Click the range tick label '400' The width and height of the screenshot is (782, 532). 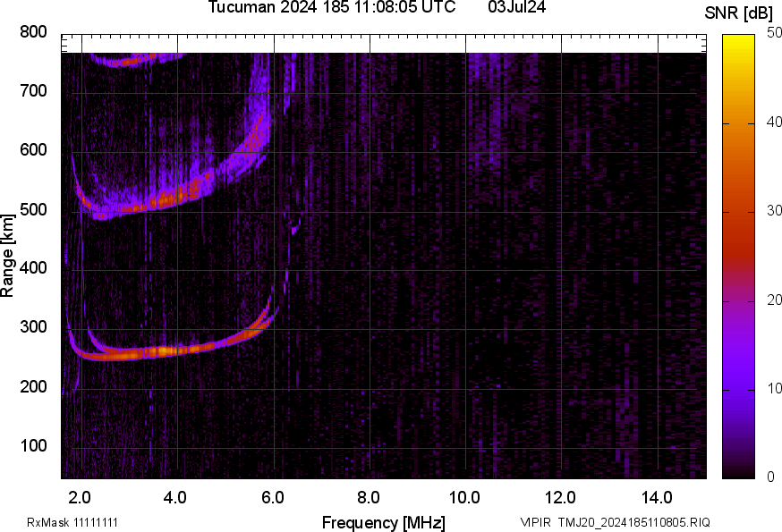coord(33,268)
